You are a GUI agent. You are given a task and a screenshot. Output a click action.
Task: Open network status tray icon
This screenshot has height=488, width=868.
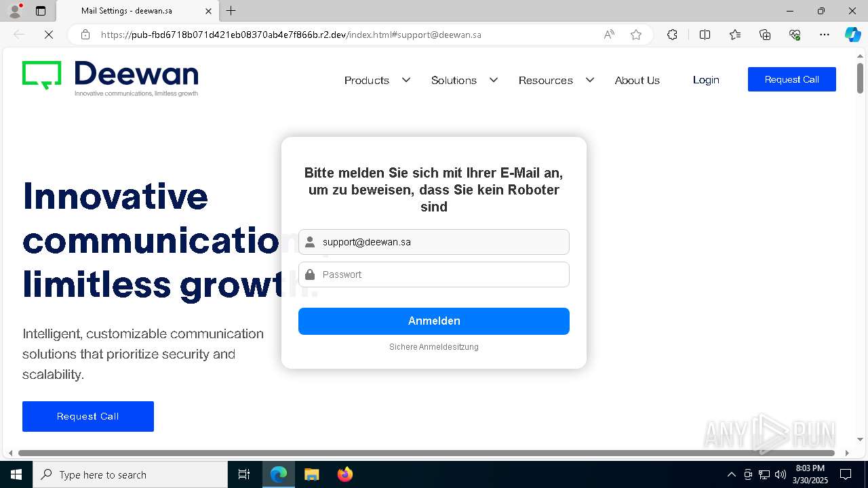(764, 474)
